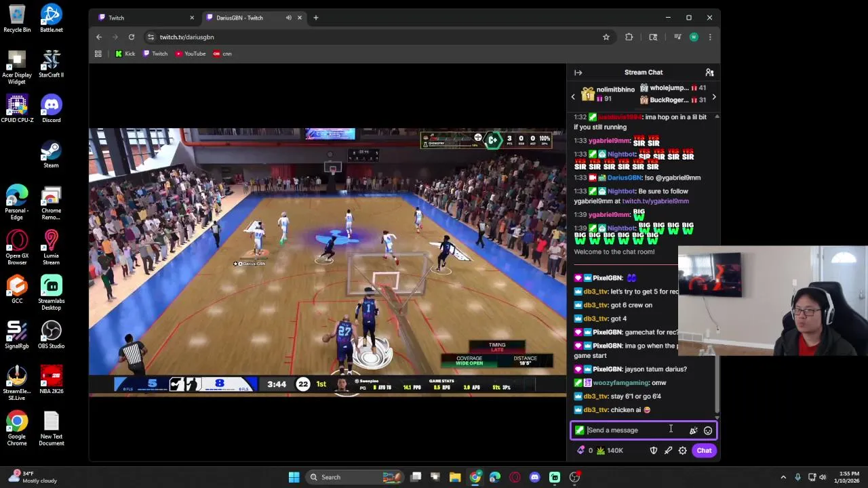Open the apps grid in the bookmarks bar
868x488 pixels.
98,54
